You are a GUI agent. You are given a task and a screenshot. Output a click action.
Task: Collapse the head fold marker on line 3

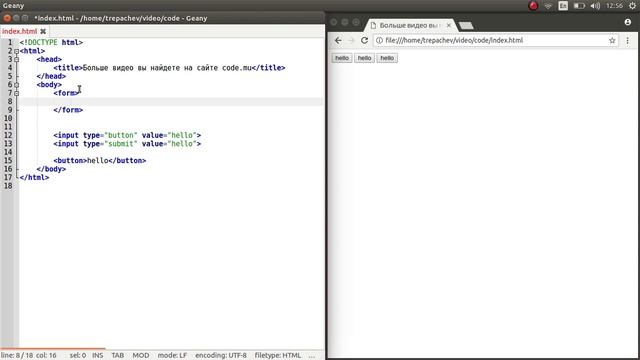(x=16, y=60)
